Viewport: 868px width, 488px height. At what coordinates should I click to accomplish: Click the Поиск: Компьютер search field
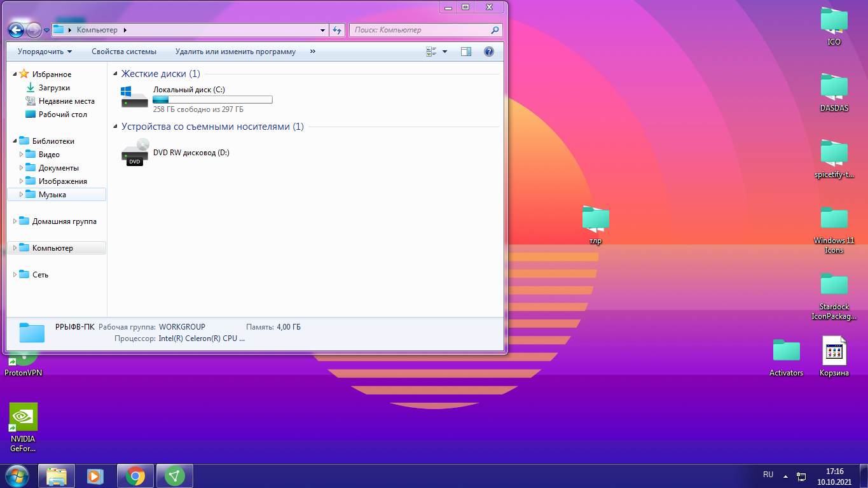tap(425, 30)
